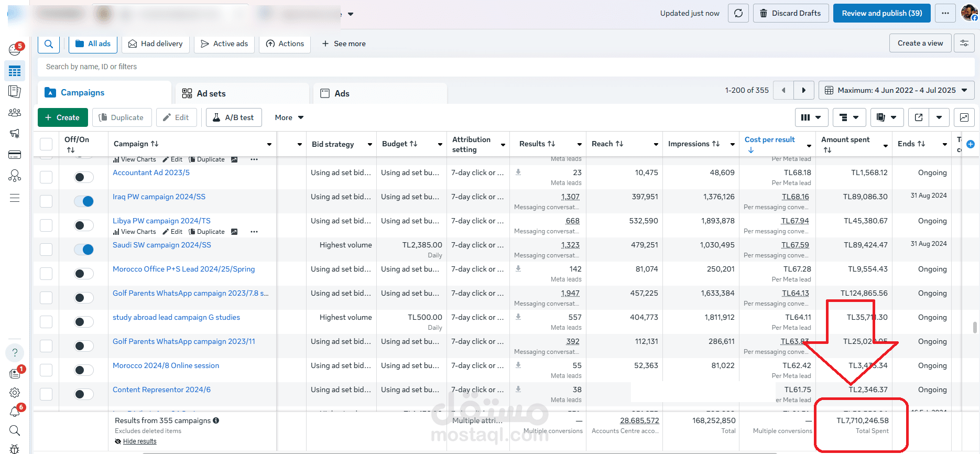Open the view settings sliders icon
Viewport: 980px width, 454px height.
coord(964,44)
